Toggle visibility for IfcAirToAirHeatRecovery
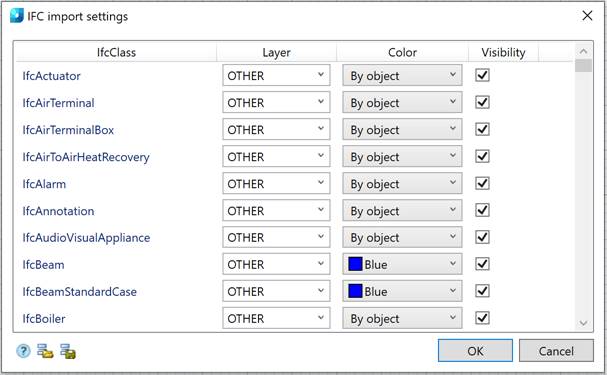This screenshot has width=607, height=375. click(x=482, y=156)
